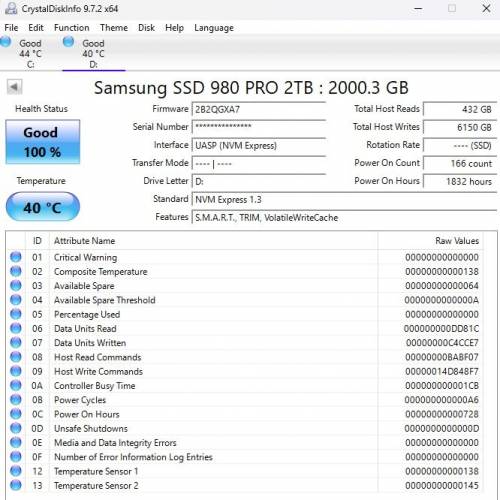Click status orb for Unsafe Shutdowns row
Image resolution: width=500 pixels, height=500 pixels.
[16, 428]
